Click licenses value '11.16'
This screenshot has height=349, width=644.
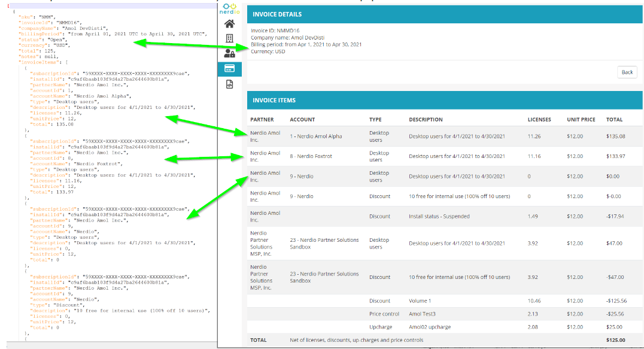click(x=534, y=156)
